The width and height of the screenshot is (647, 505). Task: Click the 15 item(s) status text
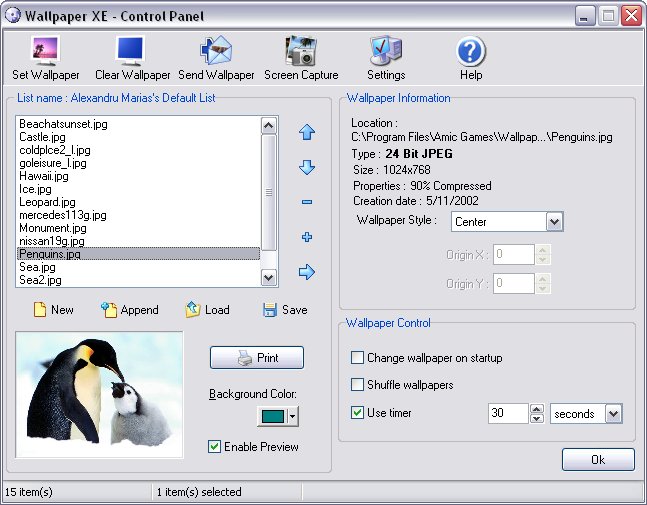point(28,492)
